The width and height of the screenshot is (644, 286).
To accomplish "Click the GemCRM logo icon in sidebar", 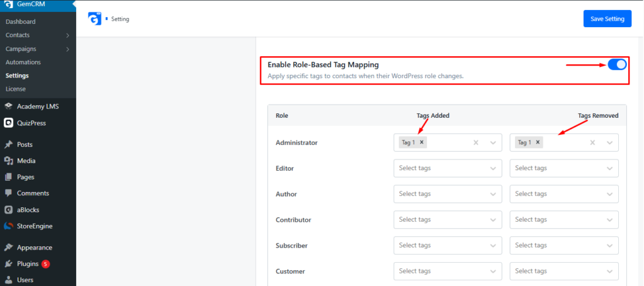I will [x=8, y=4].
